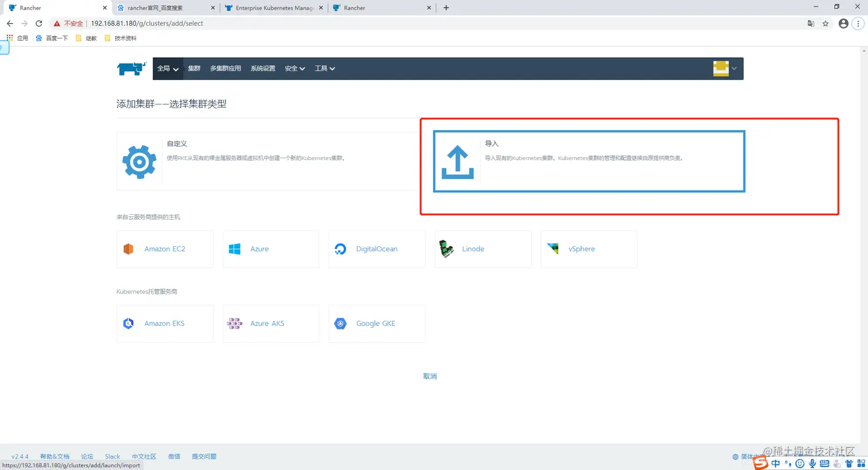
Task: Click the Sogou emoji face icon
Action: point(800,463)
